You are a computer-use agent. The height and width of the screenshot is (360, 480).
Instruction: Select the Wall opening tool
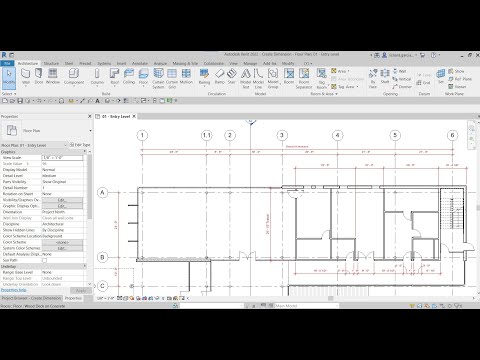coord(399,71)
